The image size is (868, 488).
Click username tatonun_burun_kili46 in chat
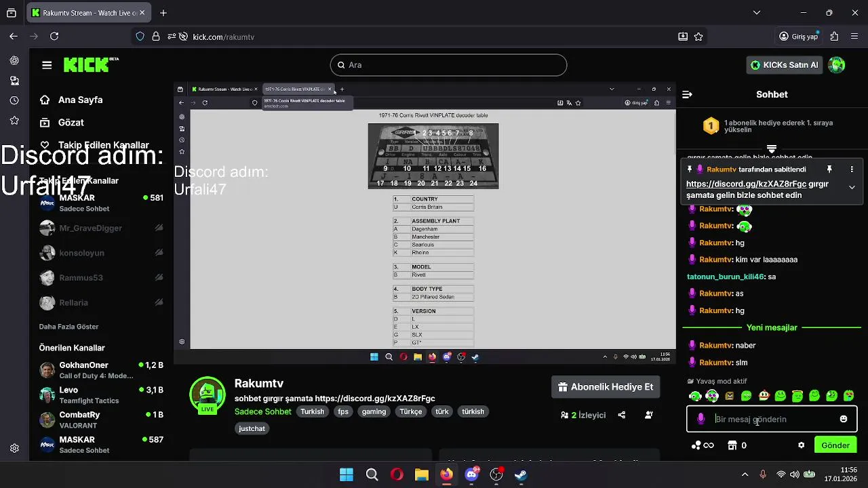[x=726, y=277]
